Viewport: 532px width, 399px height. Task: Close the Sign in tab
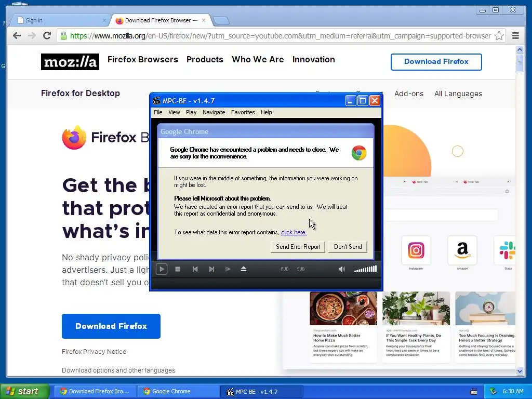pos(104,20)
